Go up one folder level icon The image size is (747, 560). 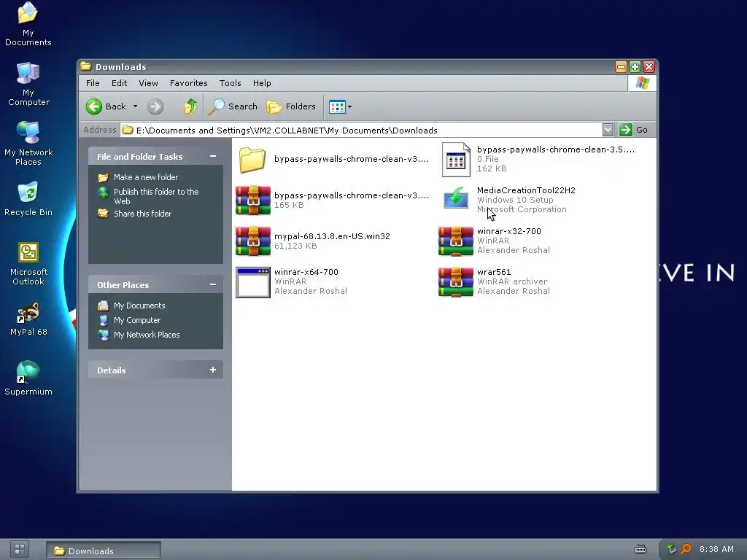pos(190,106)
